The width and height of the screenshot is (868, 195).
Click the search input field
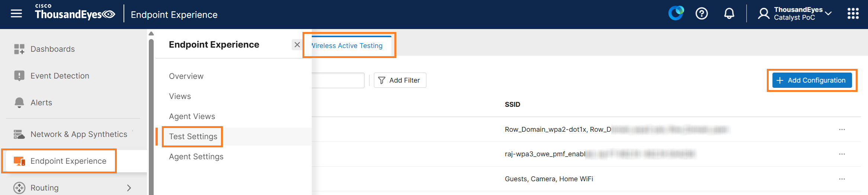(x=337, y=80)
